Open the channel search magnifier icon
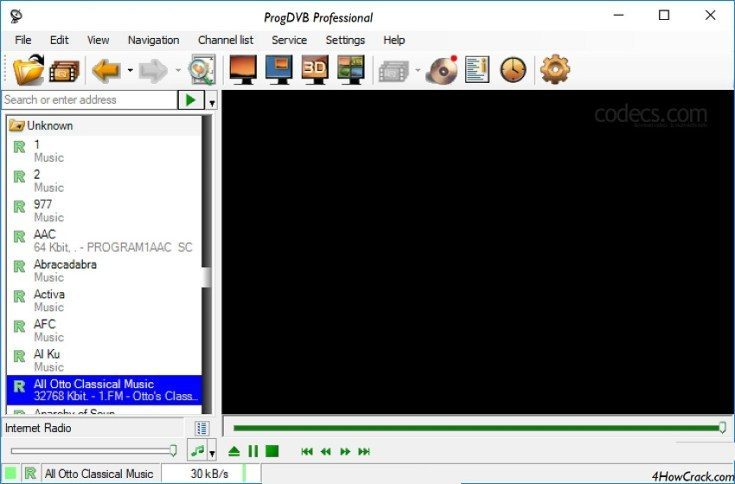This screenshot has width=735, height=484. pos(202,70)
